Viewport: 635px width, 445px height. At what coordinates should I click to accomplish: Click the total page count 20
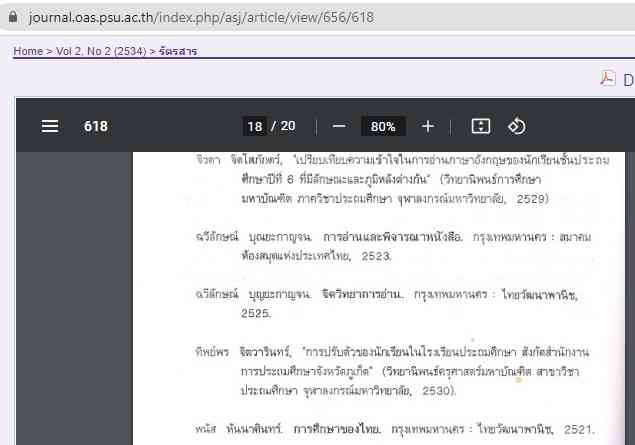[x=288, y=126]
